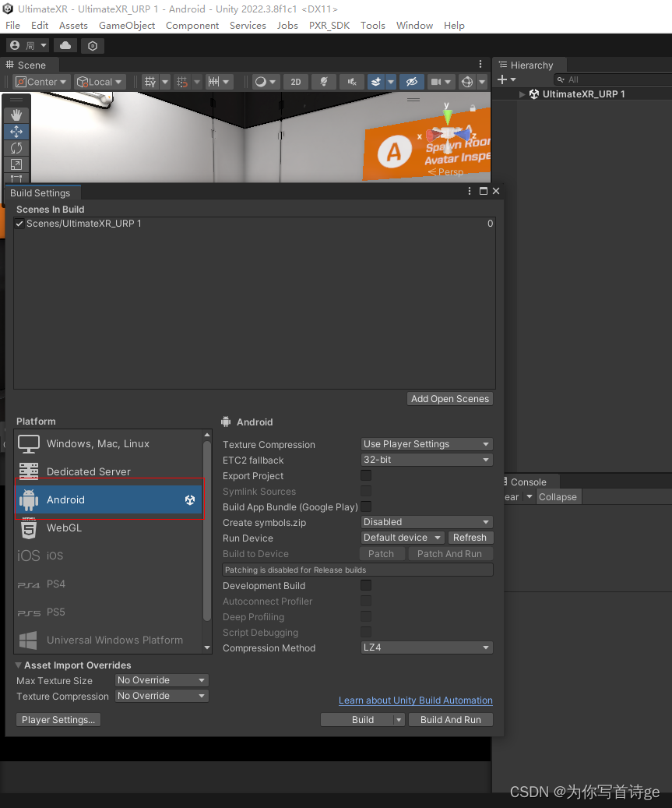Select WebGL platform
This screenshot has height=808, width=672.
click(x=109, y=527)
